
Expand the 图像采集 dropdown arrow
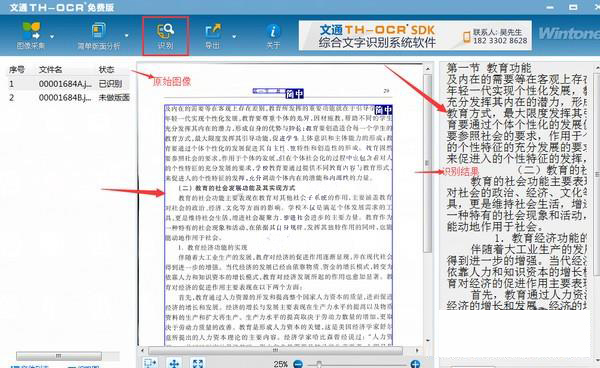[52, 36]
